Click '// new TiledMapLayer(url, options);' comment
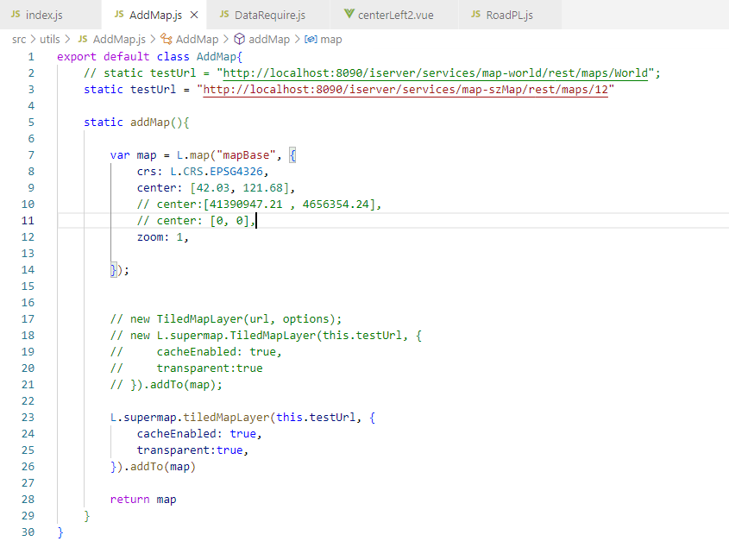 click(x=226, y=319)
